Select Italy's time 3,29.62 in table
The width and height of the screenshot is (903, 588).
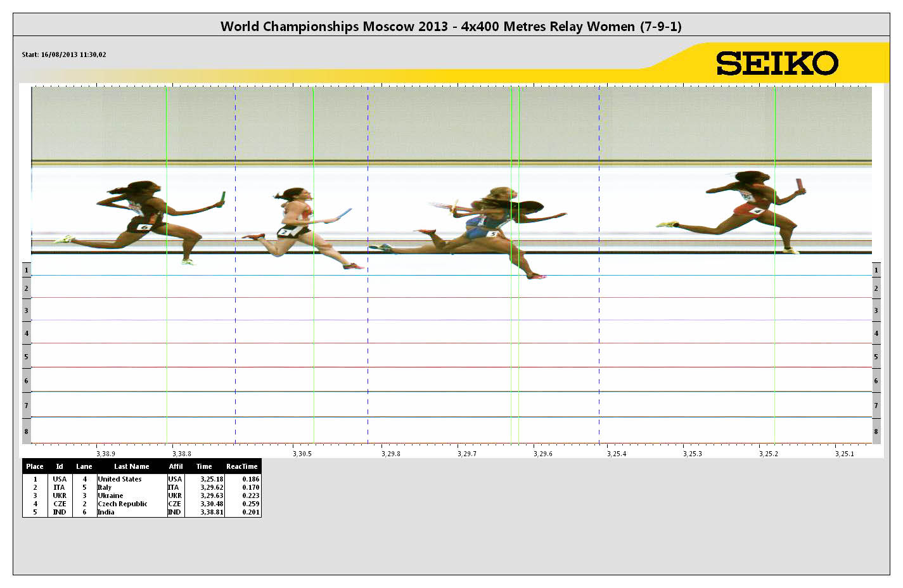[x=212, y=487]
